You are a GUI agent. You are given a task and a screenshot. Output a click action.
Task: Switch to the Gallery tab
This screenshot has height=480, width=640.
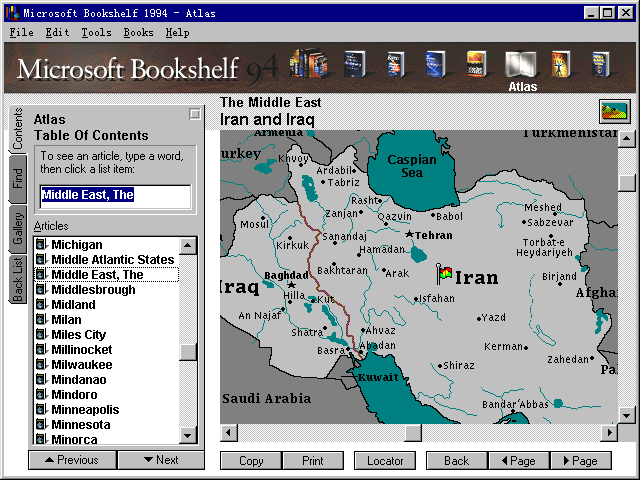[18, 229]
